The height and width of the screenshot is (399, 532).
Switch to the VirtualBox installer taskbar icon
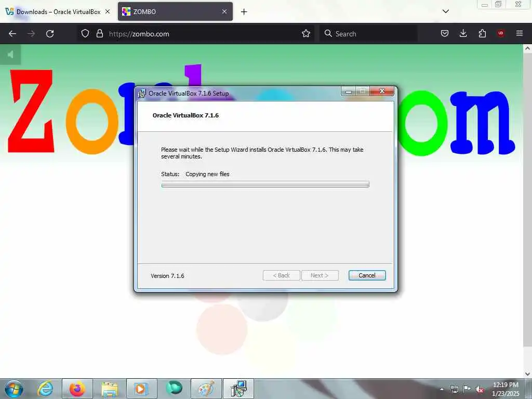238,389
